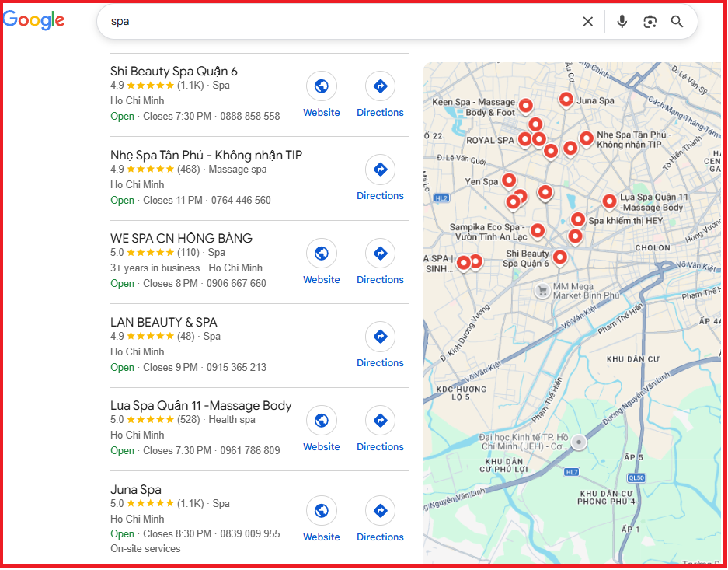Start voice search with microphone icon
The height and width of the screenshot is (570, 728).
622,22
